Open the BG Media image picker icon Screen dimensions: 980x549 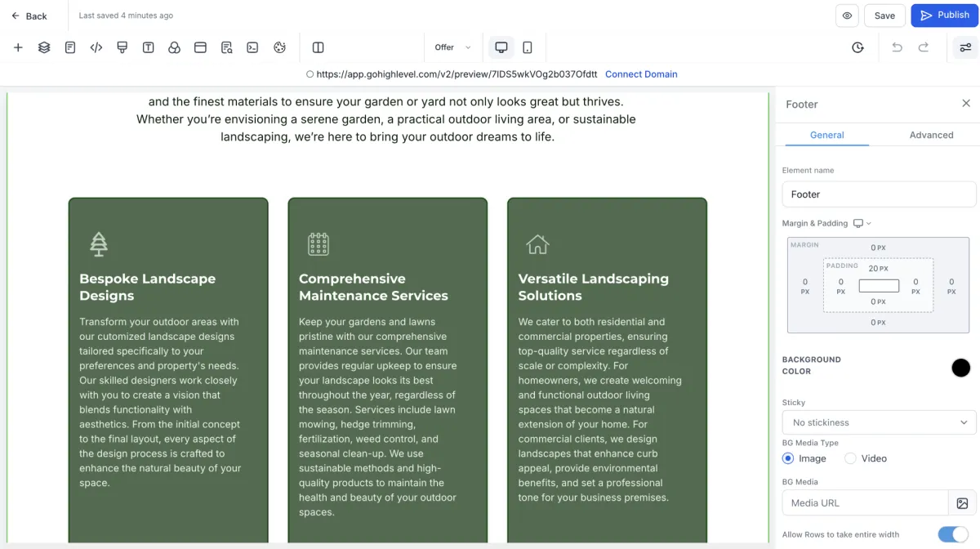pos(962,503)
